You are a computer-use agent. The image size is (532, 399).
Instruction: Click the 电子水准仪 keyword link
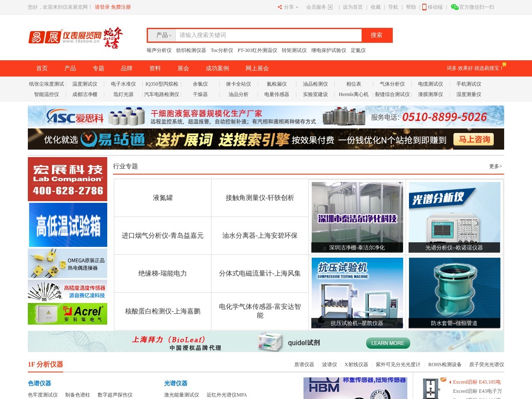tap(123, 84)
